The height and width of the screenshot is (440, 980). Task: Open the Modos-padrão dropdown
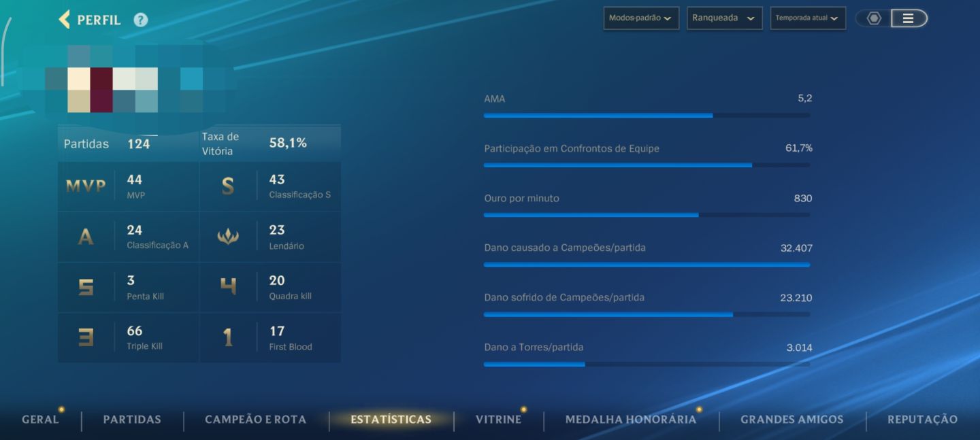click(641, 18)
